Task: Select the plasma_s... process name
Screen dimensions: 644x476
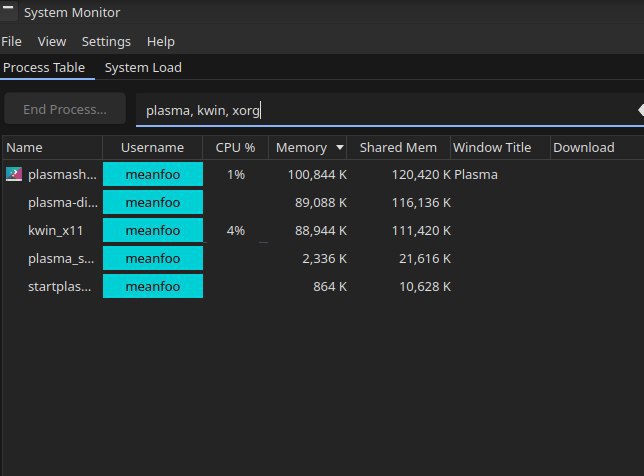Action: (x=61, y=258)
